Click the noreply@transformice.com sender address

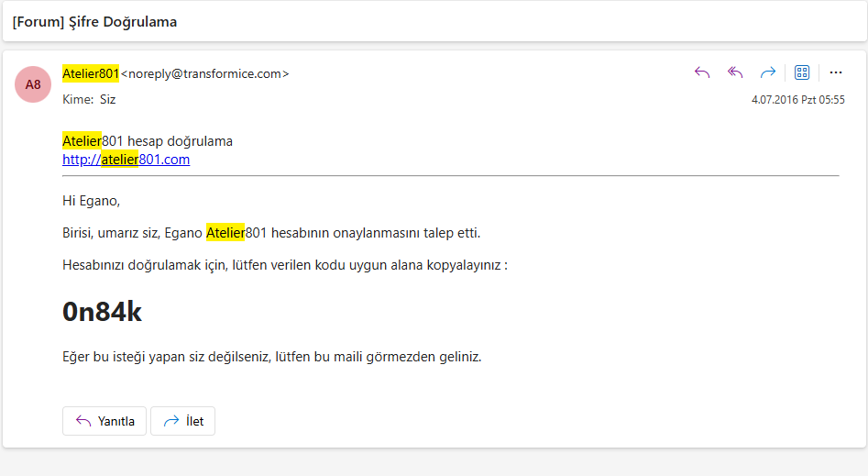(x=204, y=73)
